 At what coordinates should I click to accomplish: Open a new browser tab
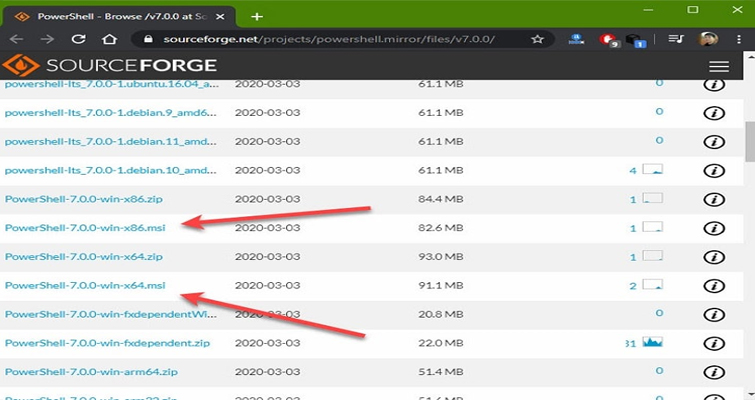(257, 17)
